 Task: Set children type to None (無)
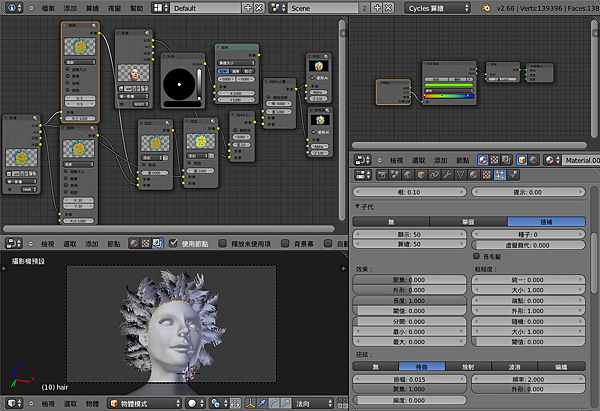click(391, 222)
